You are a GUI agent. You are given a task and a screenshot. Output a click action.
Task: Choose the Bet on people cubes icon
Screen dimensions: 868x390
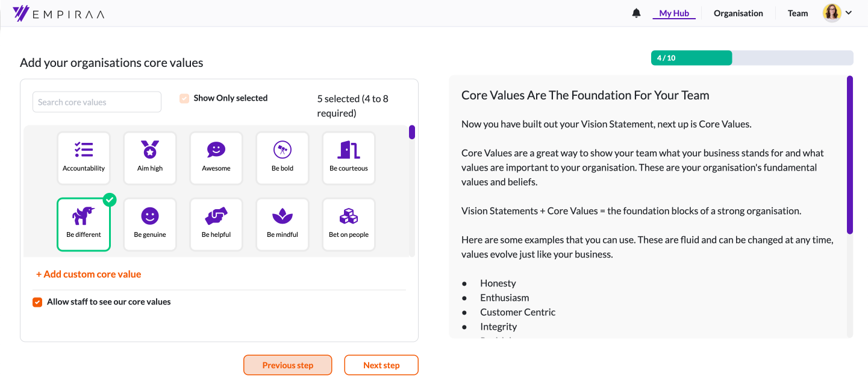pyautogui.click(x=349, y=217)
